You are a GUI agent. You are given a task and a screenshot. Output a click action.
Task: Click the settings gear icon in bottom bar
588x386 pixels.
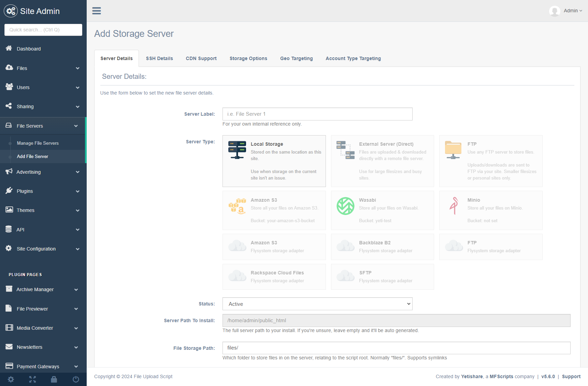[x=11, y=379]
